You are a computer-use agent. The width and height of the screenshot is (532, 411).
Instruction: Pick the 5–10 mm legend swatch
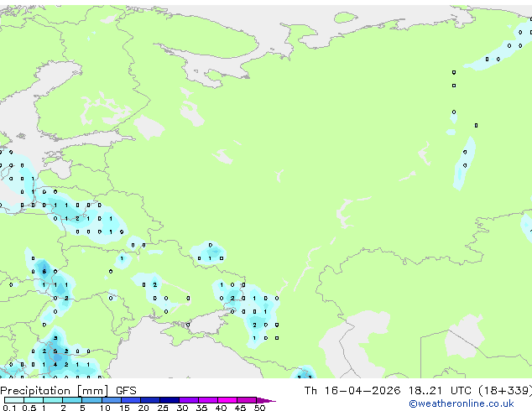tap(92, 400)
